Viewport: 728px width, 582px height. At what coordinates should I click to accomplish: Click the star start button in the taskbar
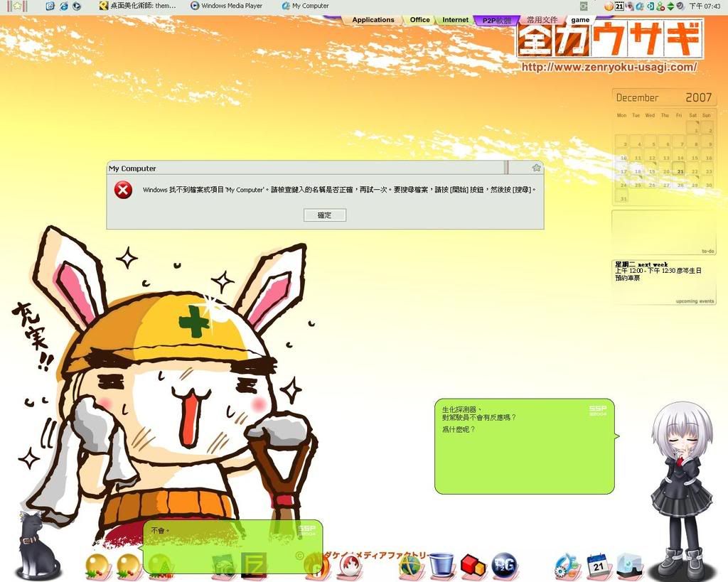click(x=17, y=6)
